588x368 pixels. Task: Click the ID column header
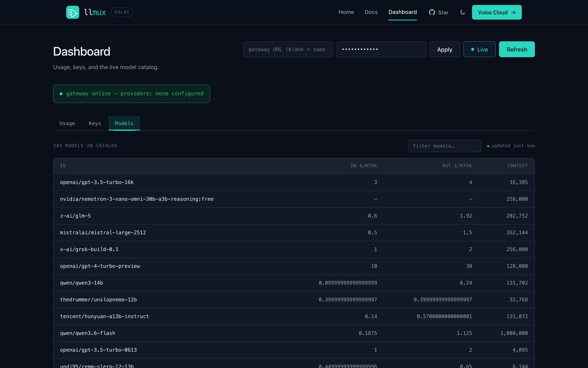point(63,166)
